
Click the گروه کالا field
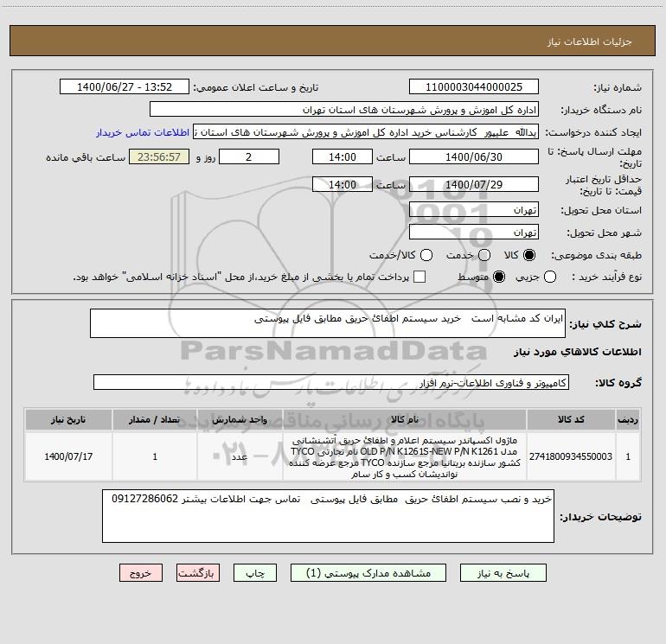(331, 382)
